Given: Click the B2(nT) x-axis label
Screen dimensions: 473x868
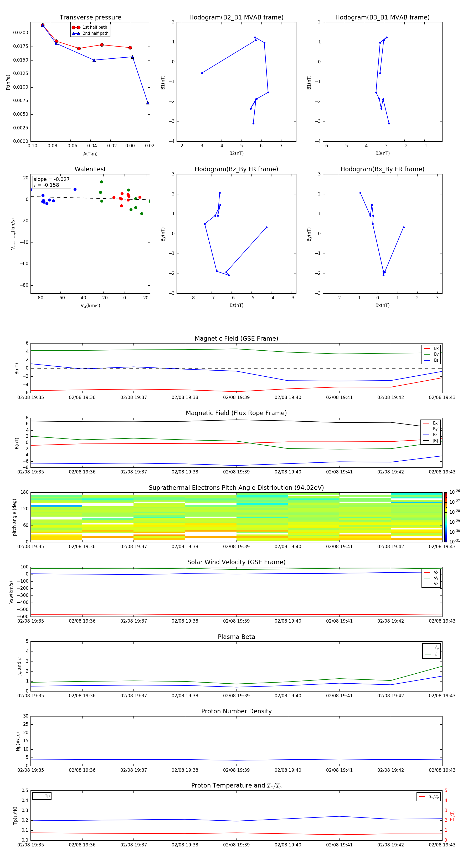Looking at the screenshot, I should pos(236,153).
